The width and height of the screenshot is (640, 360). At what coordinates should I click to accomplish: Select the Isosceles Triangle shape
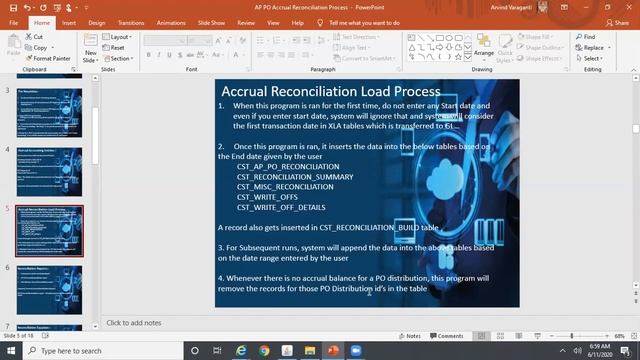click(411, 47)
